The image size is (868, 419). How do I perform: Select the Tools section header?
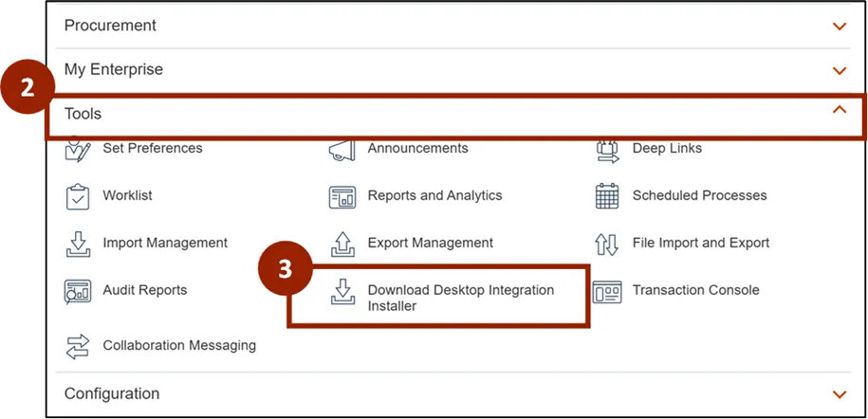coord(83,114)
